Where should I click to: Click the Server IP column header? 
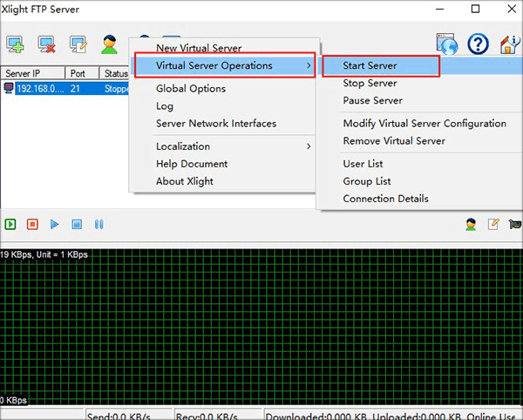(33, 73)
